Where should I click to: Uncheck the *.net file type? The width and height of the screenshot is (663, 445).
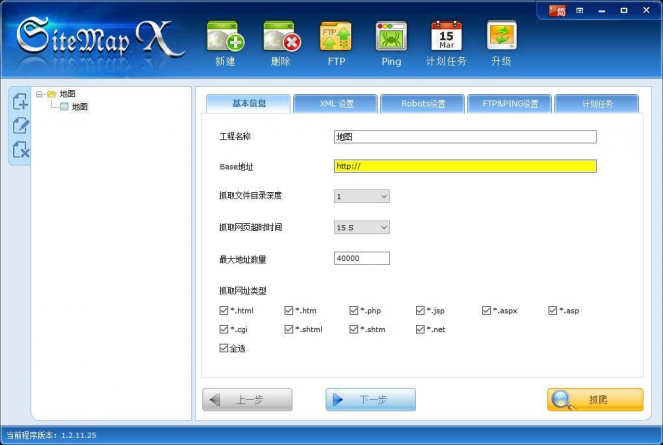tap(420, 329)
